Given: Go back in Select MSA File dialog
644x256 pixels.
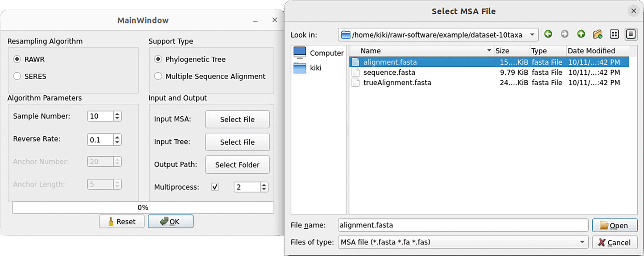Looking at the screenshot, I should (548, 35).
